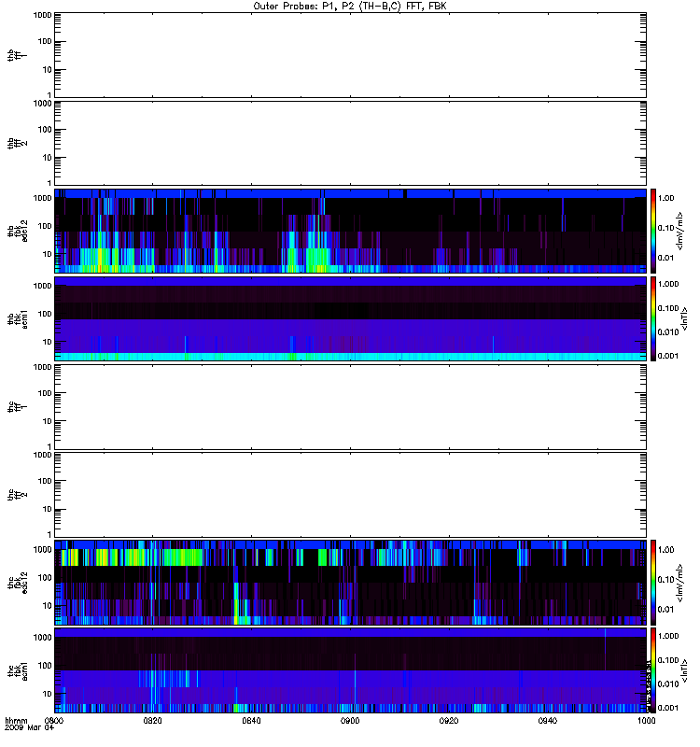Click the "100" y-tick of thb fbk edc12 panel

pyautogui.click(x=45, y=226)
